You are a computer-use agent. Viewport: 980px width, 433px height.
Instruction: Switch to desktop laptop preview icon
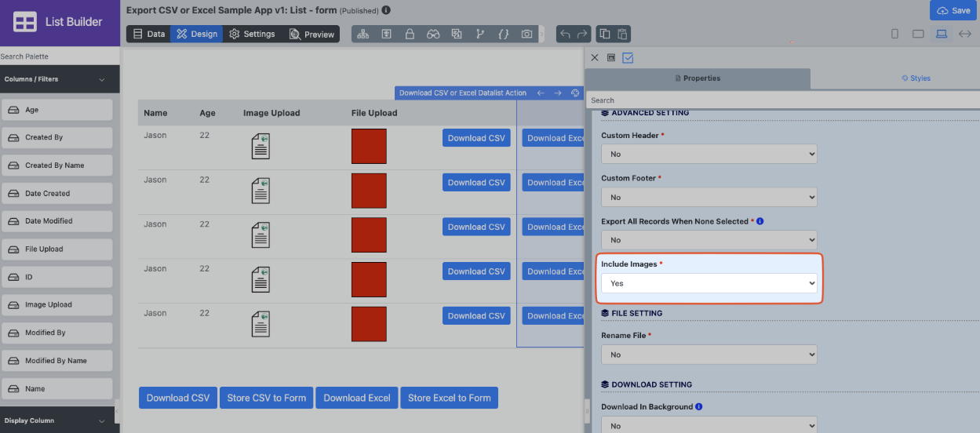(x=942, y=35)
